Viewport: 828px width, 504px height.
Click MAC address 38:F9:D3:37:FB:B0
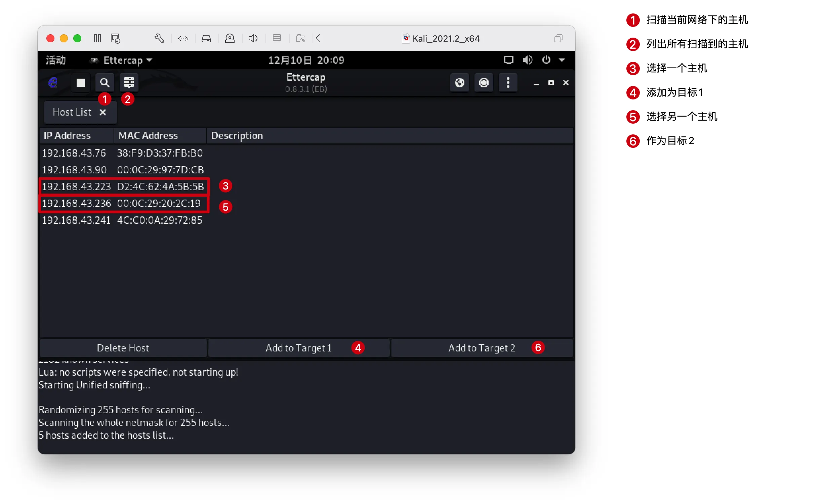pos(160,153)
